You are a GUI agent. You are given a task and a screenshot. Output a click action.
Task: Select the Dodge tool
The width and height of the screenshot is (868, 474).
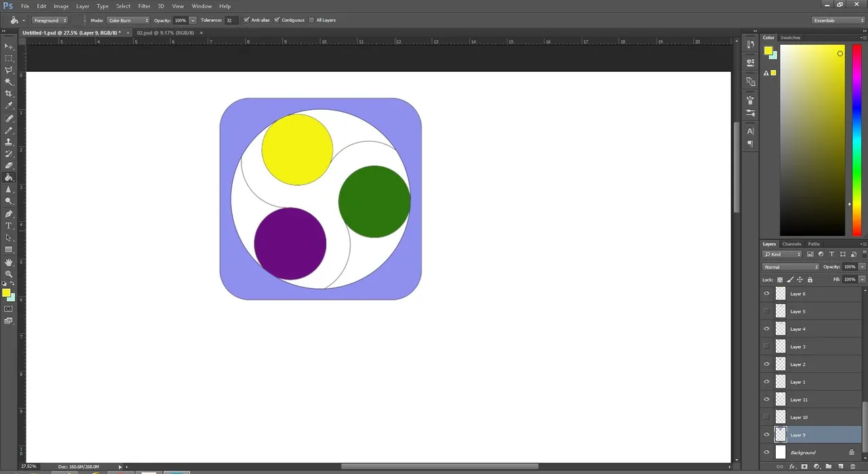coord(9,201)
